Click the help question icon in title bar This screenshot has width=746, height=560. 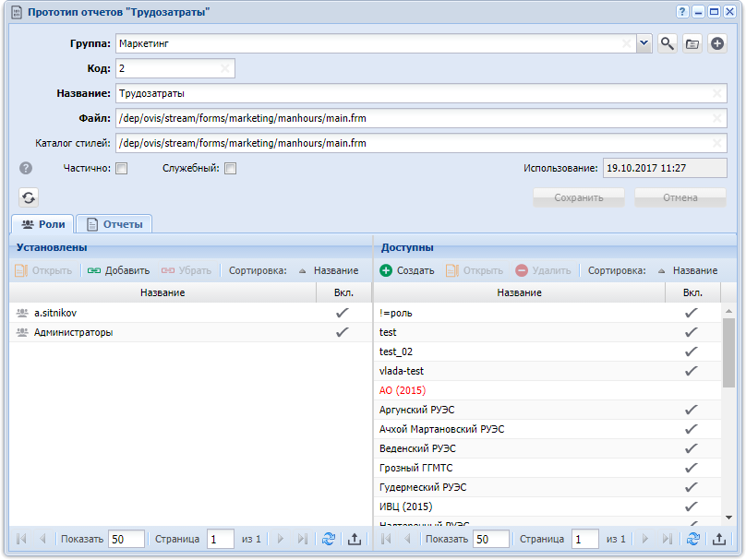682,11
